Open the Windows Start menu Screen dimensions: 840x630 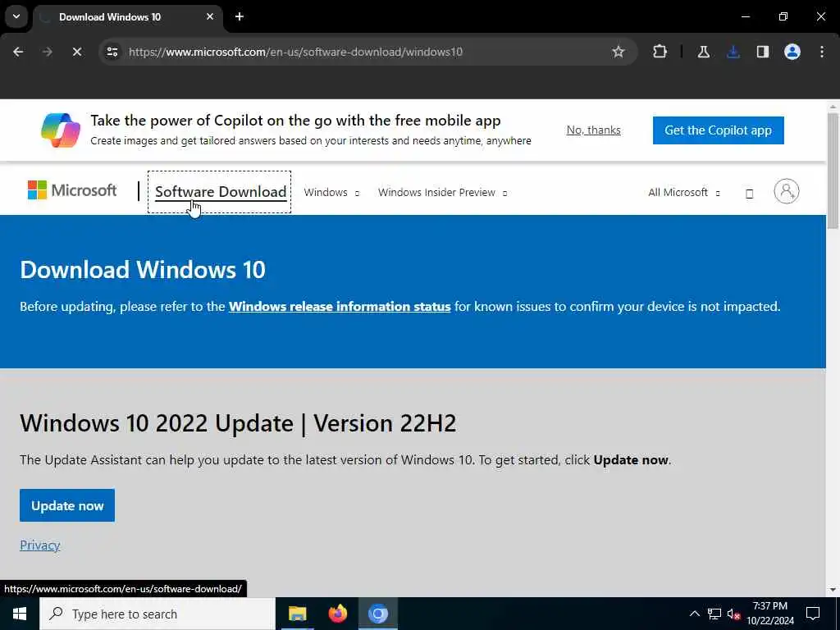(20, 614)
